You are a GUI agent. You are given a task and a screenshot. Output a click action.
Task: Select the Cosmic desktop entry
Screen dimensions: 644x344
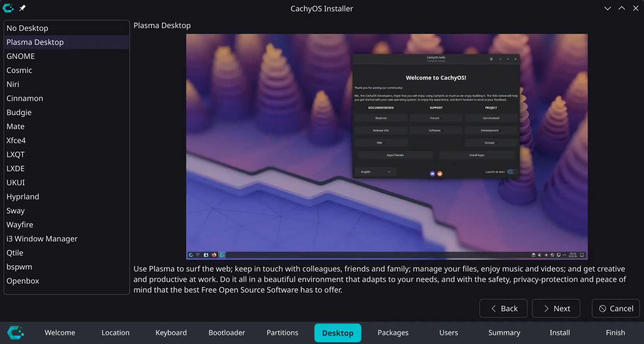(x=19, y=70)
